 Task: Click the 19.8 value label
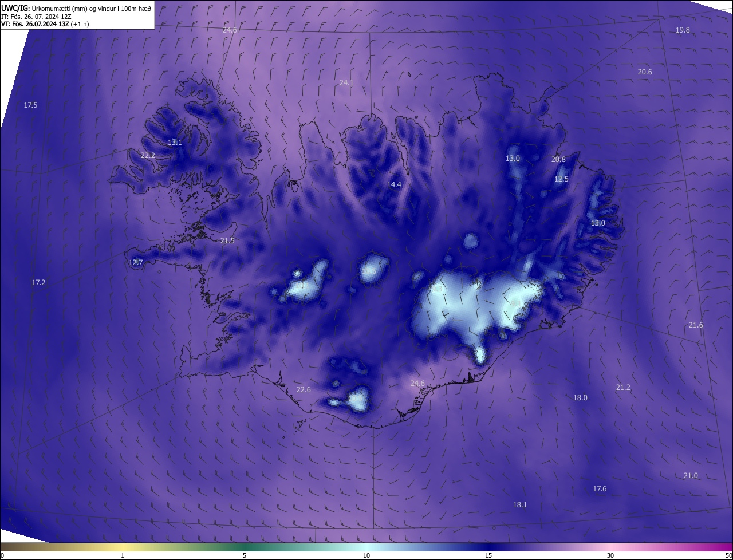[683, 30]
